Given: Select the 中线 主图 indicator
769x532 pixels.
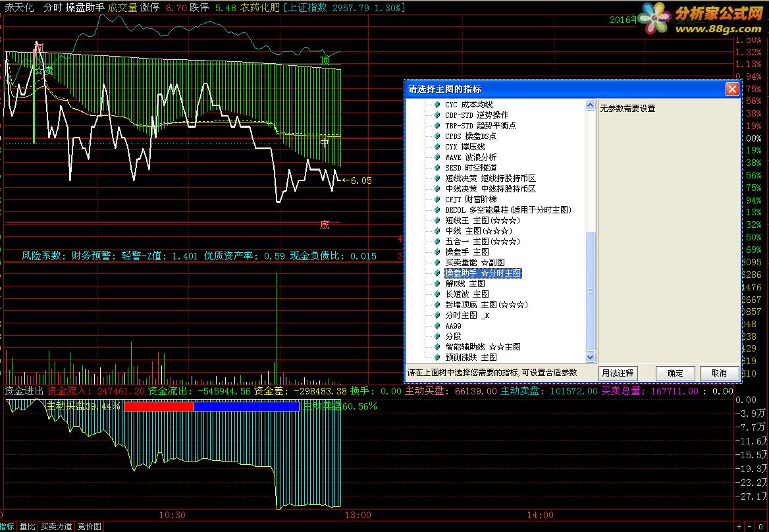Looking at the screenshot, I should [478, 231].
